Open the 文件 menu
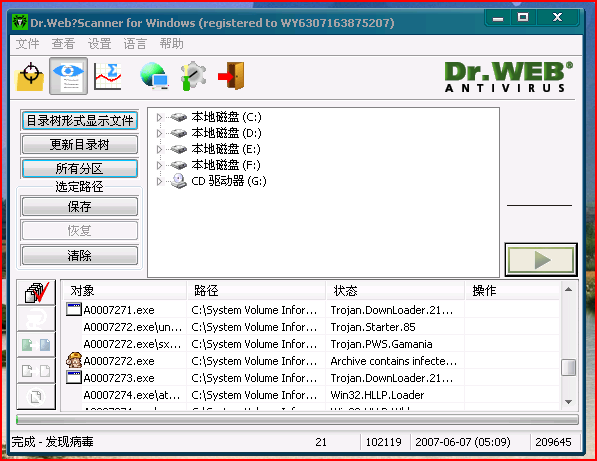The width and height of the screenshot is (597, 461). (x=27, y=44)
